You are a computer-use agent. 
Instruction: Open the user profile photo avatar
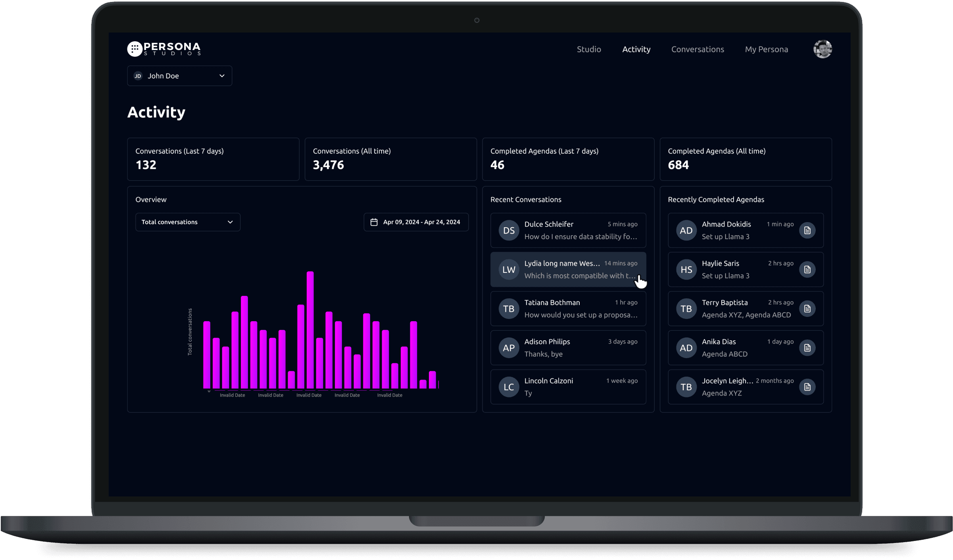coord(822,49)
